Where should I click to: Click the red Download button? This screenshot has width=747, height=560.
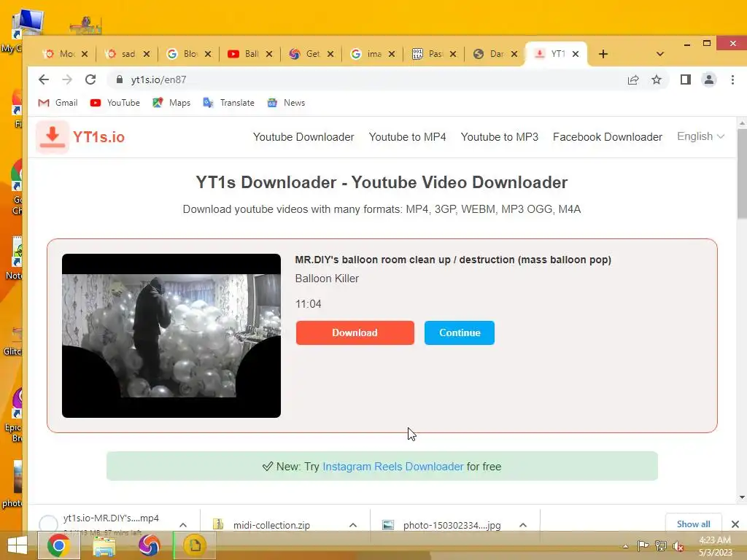coord(355,332)
